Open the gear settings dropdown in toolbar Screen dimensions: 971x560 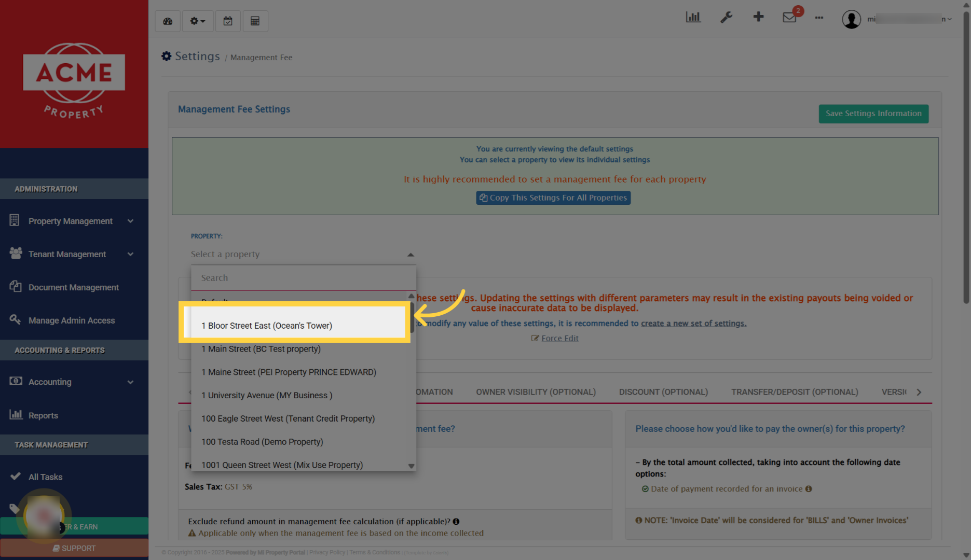(197, 21)
